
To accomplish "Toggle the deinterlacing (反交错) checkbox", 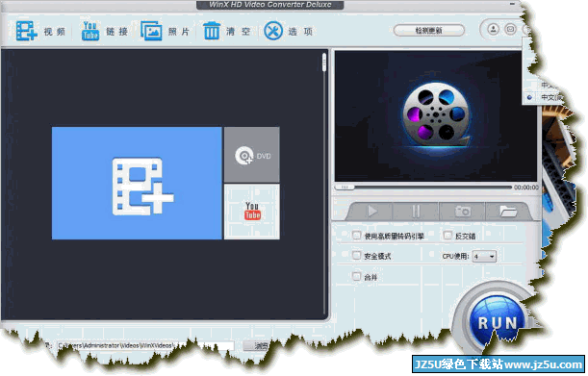I will [x=447, y=236].
